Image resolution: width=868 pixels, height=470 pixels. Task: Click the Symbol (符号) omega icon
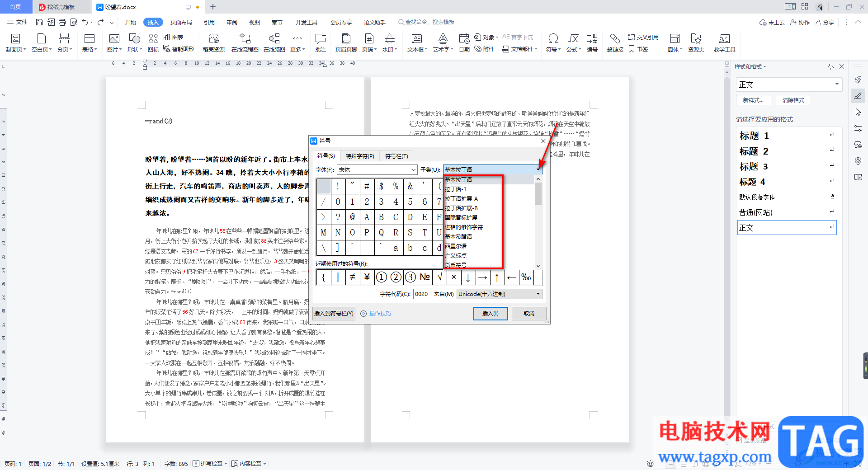point(553,38)
